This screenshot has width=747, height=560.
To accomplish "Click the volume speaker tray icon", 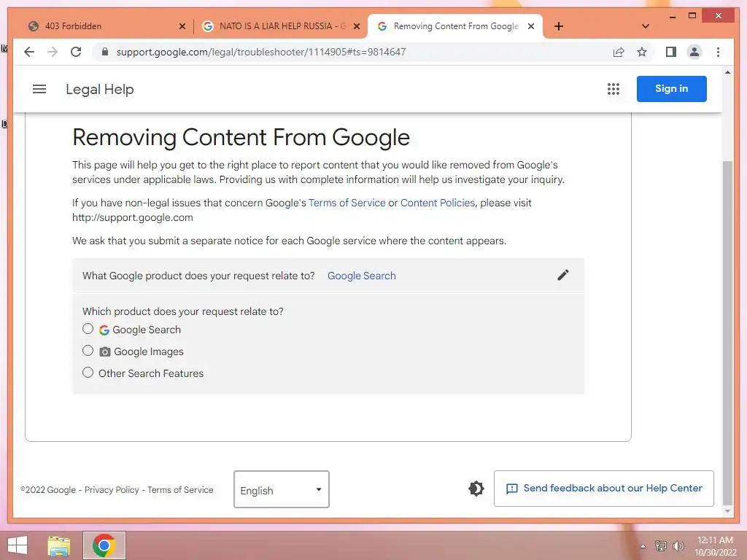I will (x=678, y=546).
